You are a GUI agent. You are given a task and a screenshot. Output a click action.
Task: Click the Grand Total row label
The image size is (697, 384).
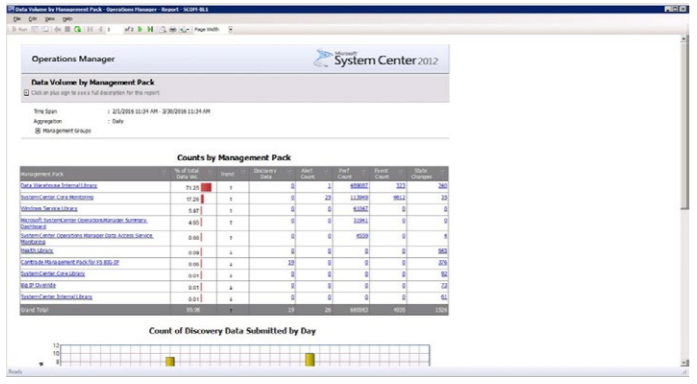pyautogui.click(x=34, y=310)
